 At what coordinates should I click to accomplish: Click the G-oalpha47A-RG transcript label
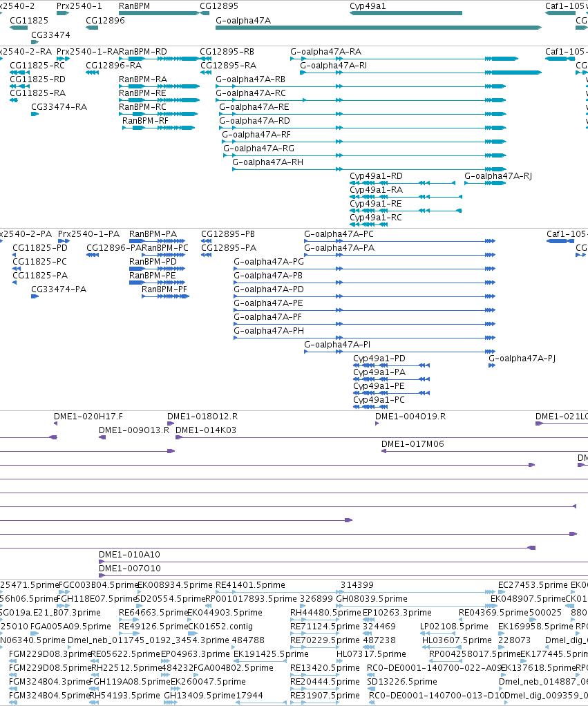pyautogui.click(x=258, y=148)
